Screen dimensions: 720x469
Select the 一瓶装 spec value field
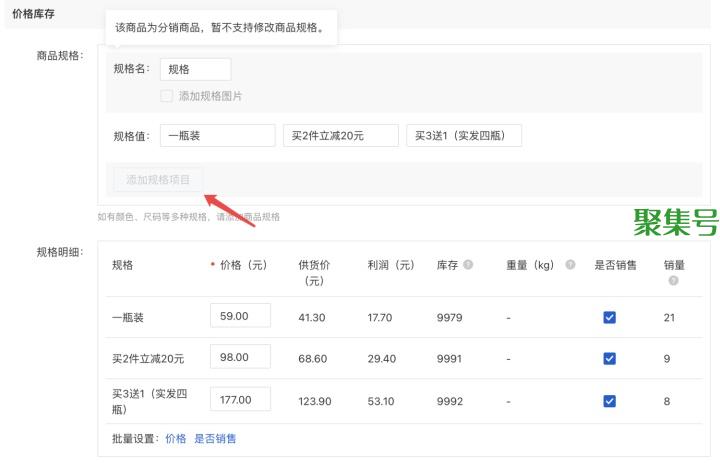pyautogui.click(x=217, y=136)
